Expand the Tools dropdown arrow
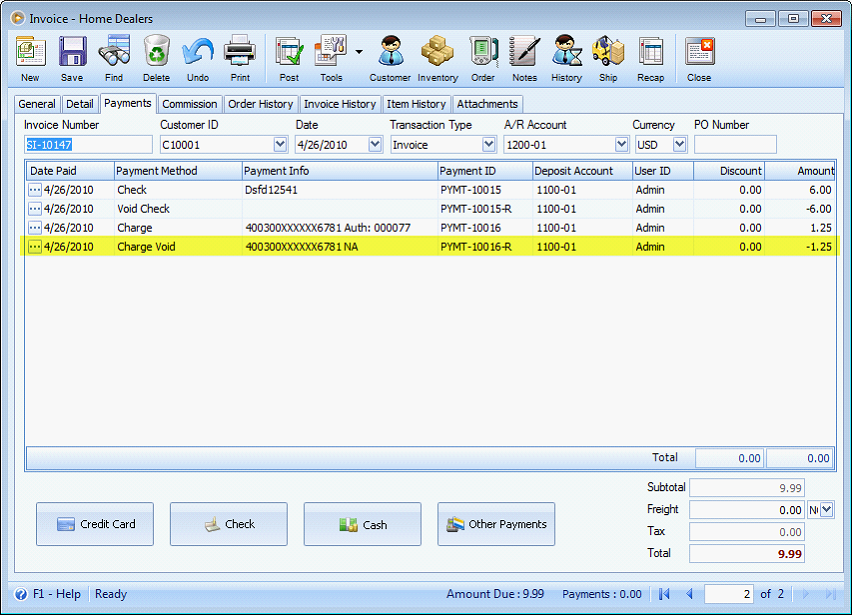 click(x=358, y=51)
